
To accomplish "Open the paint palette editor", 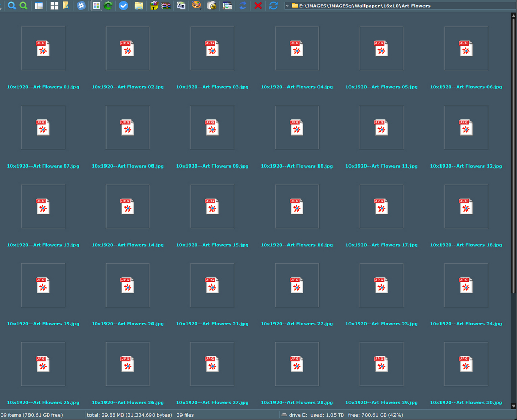I will pos(196,6).
